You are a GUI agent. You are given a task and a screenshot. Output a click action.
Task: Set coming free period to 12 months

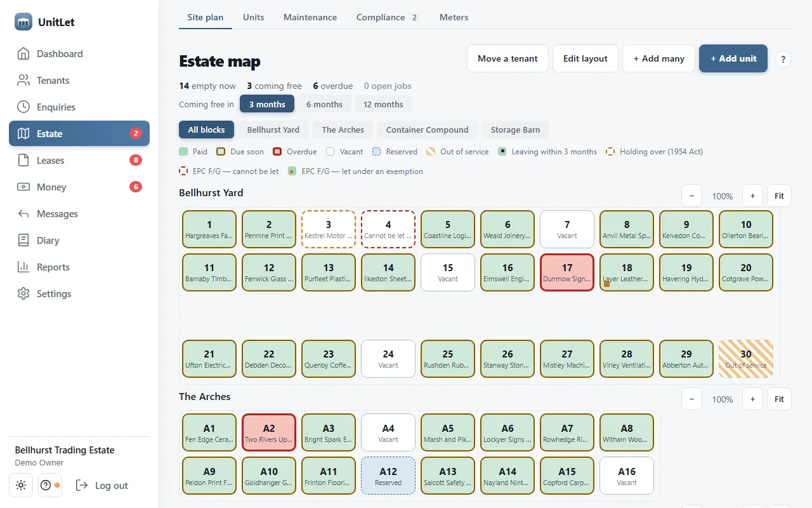pyautogui.click(x=383, y=104)
